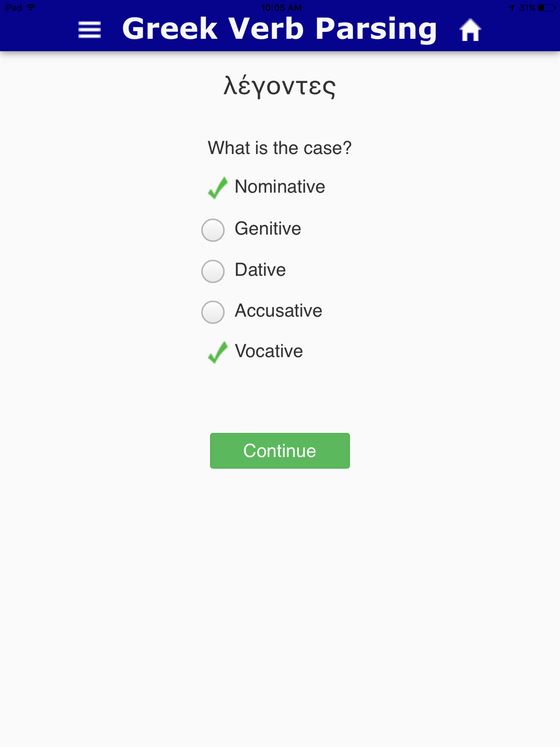Click the Accusative option text
Viewport: 560px width, 747px height.
tap(278, 311)
